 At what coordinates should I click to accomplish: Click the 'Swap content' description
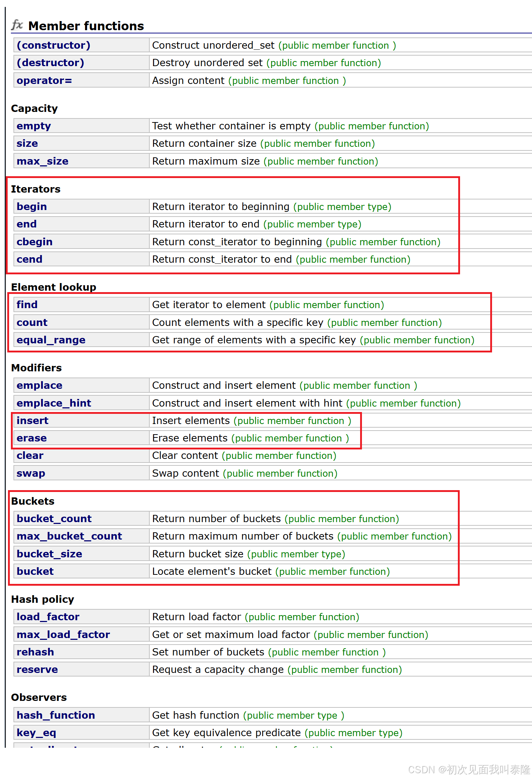click(186, 473)
